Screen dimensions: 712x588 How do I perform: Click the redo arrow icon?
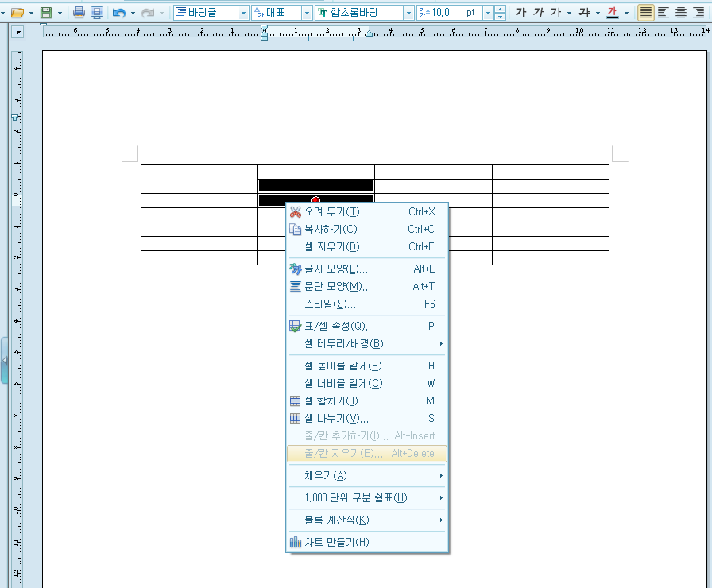148,12
